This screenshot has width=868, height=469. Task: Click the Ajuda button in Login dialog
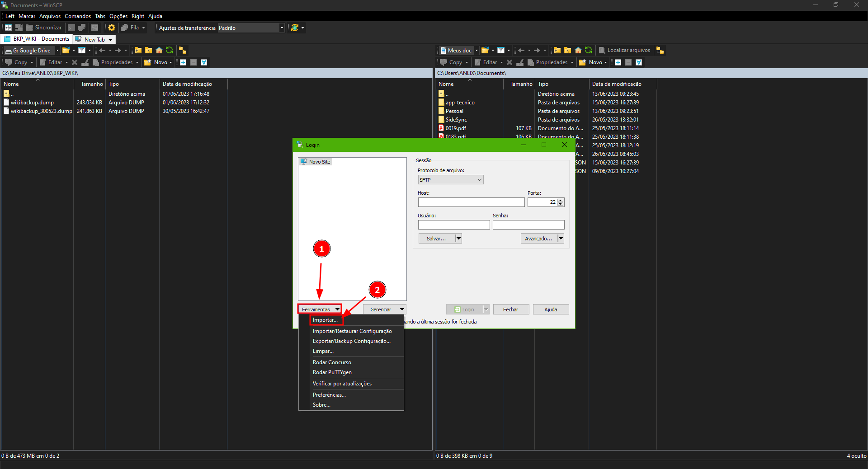click(551, 310)
